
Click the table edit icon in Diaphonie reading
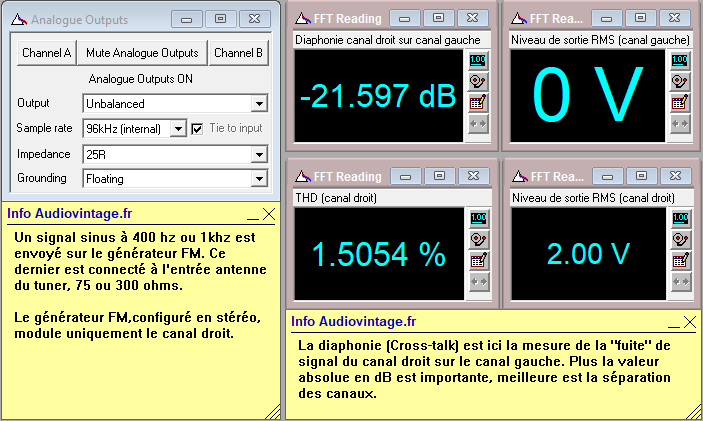pyautogui.click(x=478, y=103)
